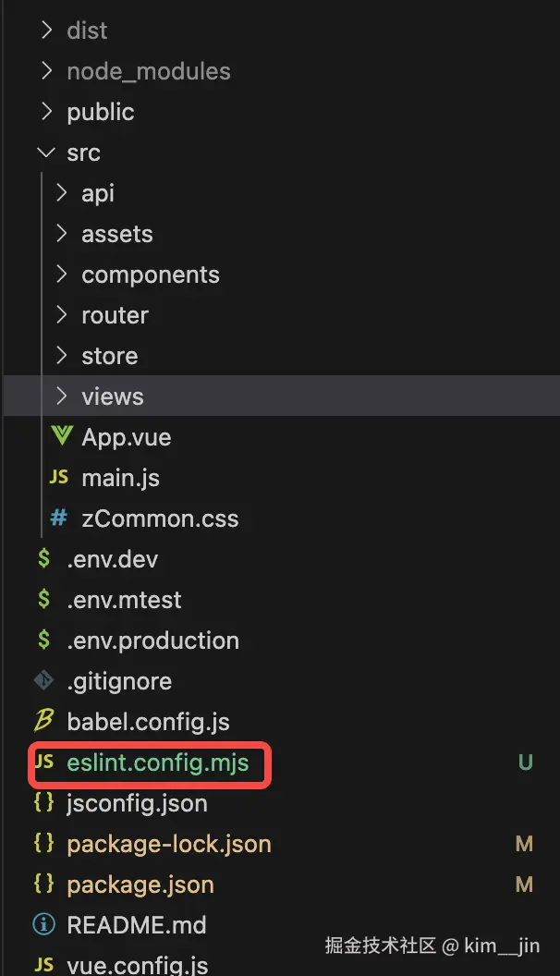Click the info icon beside README.md
The image size is (560, 976).
[43, 925]
